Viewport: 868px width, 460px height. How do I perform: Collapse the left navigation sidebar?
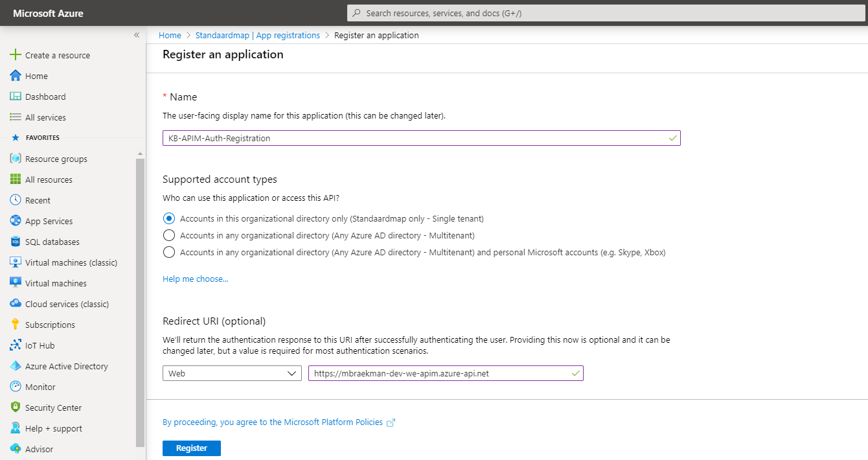[137, 35]
